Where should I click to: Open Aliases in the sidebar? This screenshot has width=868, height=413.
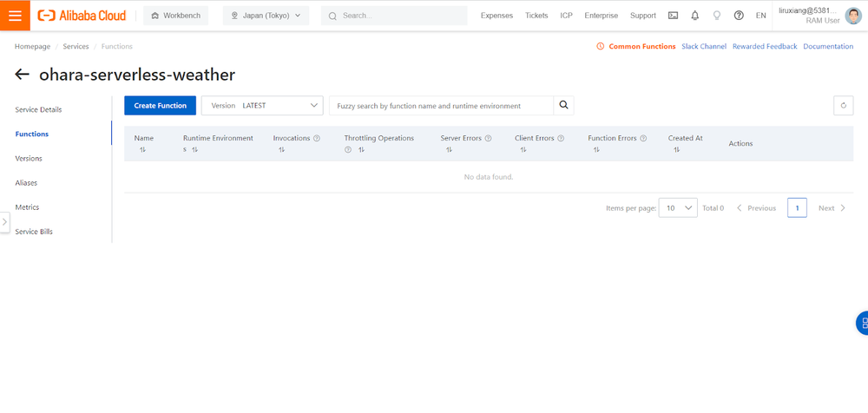click(x=27, y=183)
